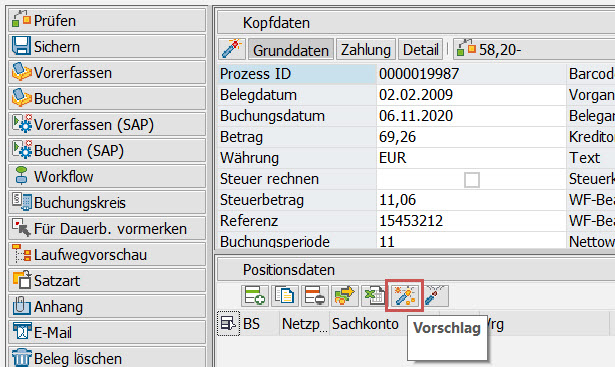The height and width of the screenshot is (367, 615).
Task: Click the delete position row icon
Action: (x=315, y=295)
